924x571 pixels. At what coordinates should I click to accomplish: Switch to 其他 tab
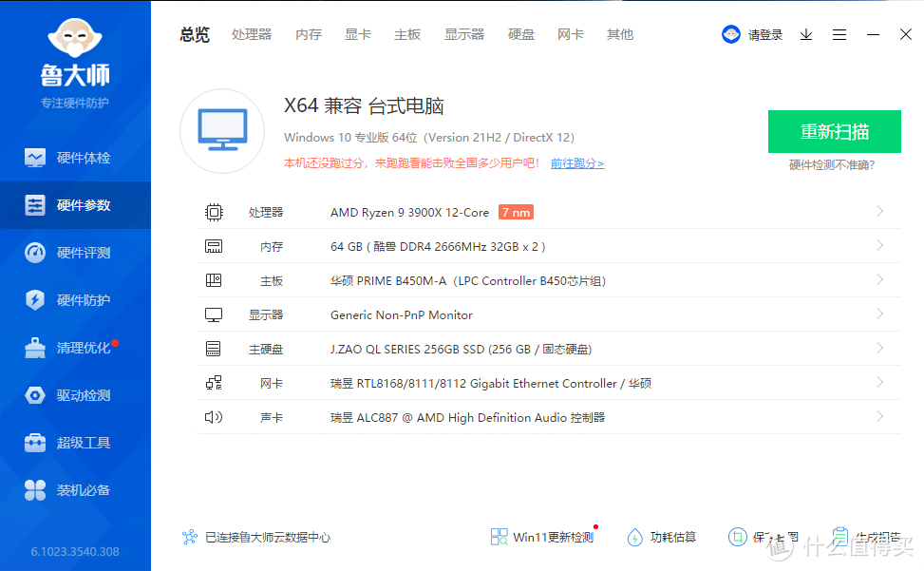[x=620, y=35]
